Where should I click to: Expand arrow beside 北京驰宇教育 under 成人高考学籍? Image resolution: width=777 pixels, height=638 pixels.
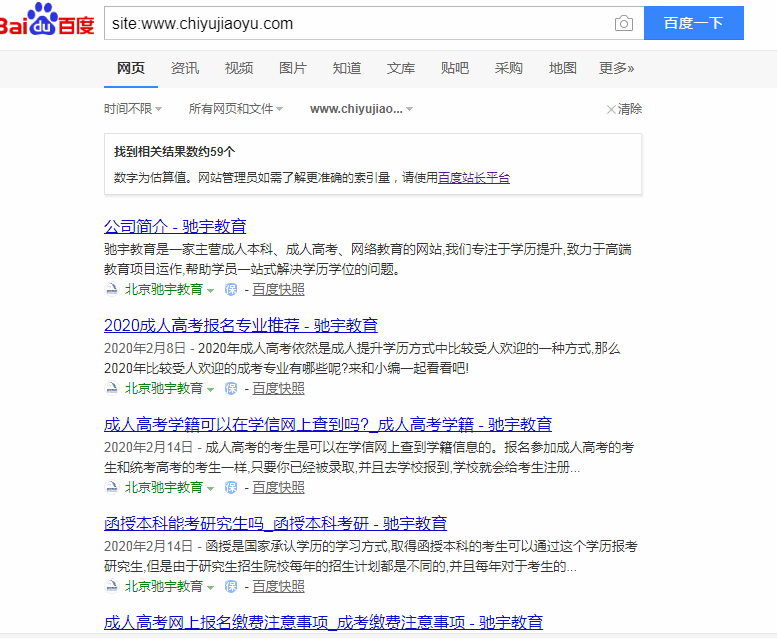[211, 489]
